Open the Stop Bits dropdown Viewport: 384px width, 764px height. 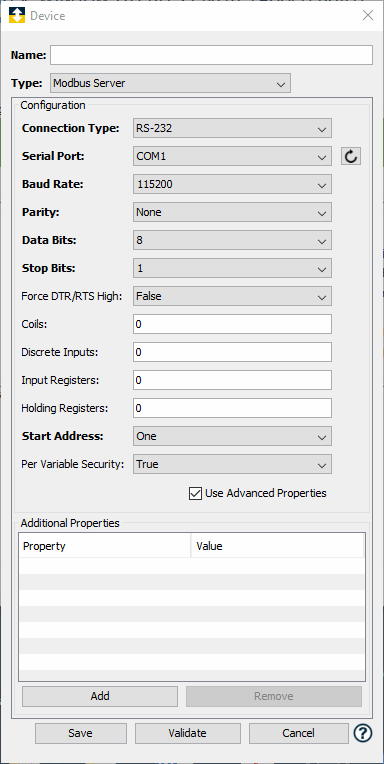pyautogui.click(x=232, y=268)
